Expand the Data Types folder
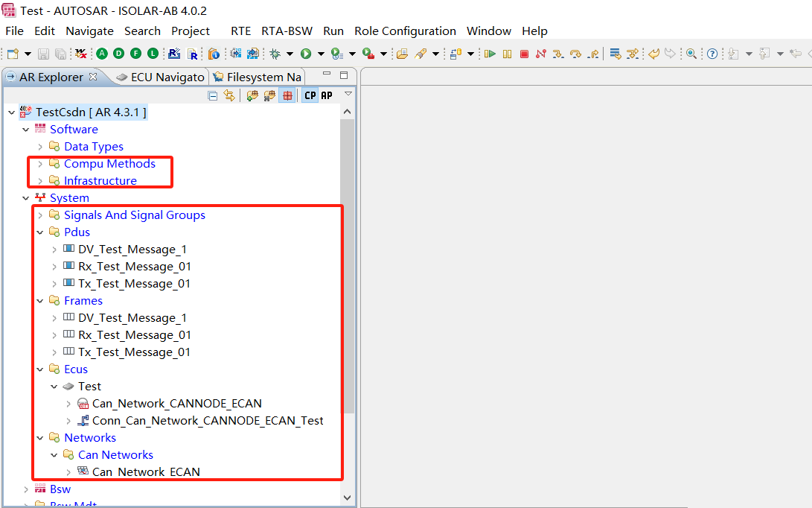Screen dimensions: 812x508 [40, 147]
